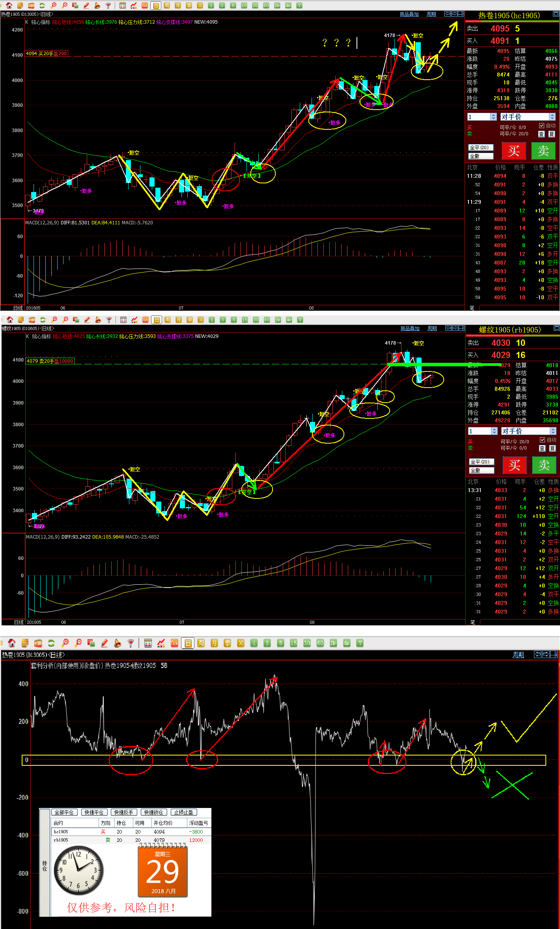The height and width of the screenshot is (929, 560).
Task: Open 对手价 price-type dropdown in hc1905 panel
Action: coord(552,117)
